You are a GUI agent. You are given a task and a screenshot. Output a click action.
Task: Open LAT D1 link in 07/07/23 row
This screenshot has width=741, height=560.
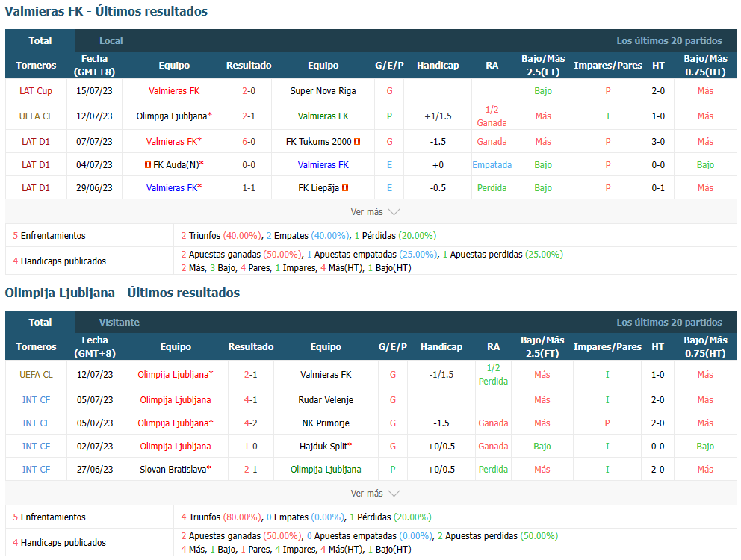(x=36, y=142)
